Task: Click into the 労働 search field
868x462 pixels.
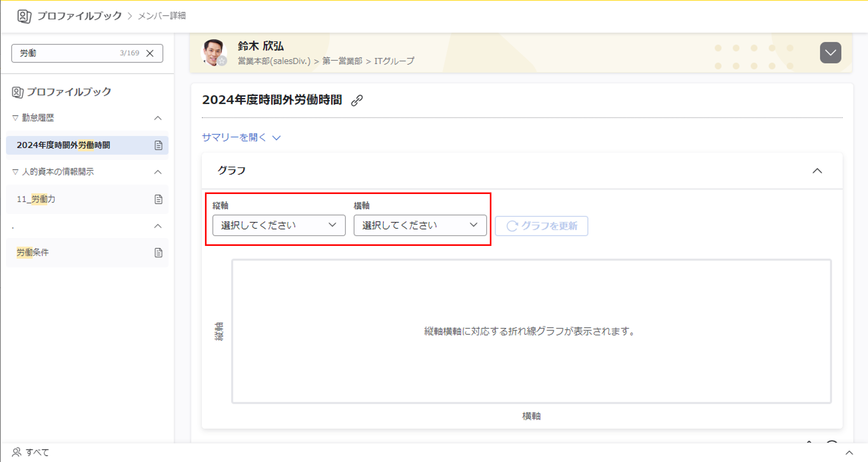Action: point(67,53)
